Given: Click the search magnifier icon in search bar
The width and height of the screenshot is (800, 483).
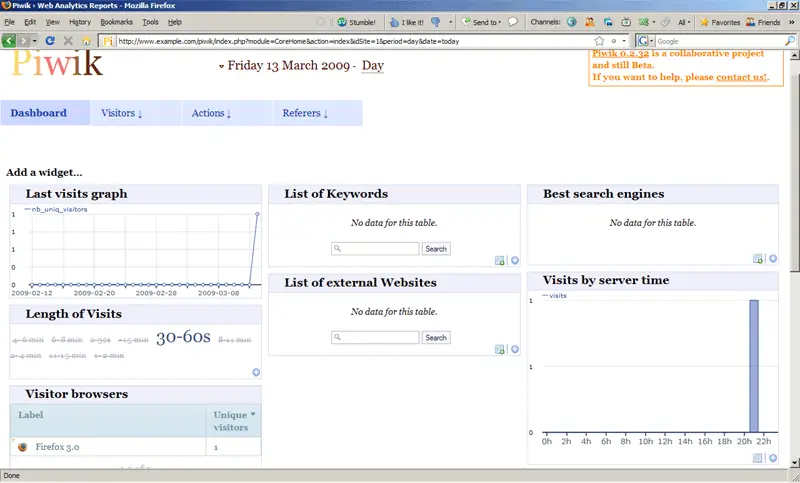Looking at the screenshot, I should pos(790,41).
